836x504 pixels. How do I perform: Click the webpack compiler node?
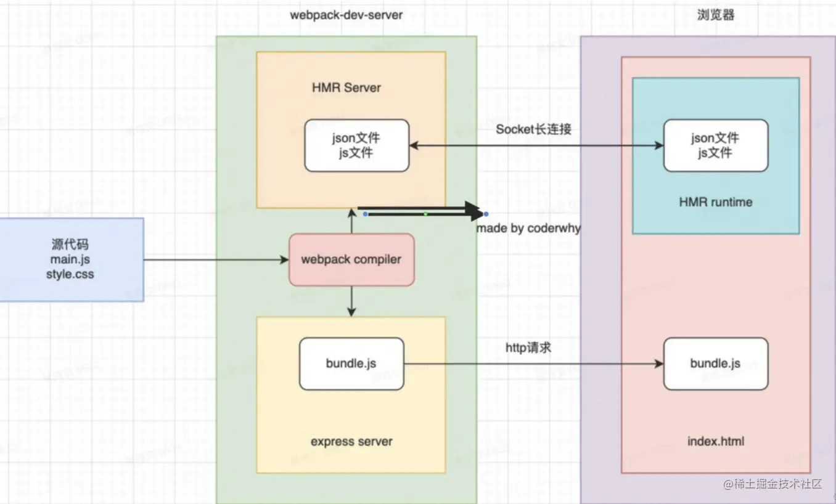[351, 259]
